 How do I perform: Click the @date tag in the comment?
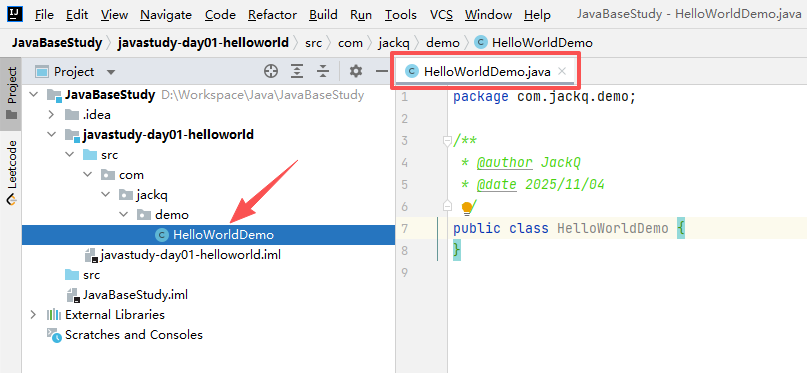click(497, 184)
